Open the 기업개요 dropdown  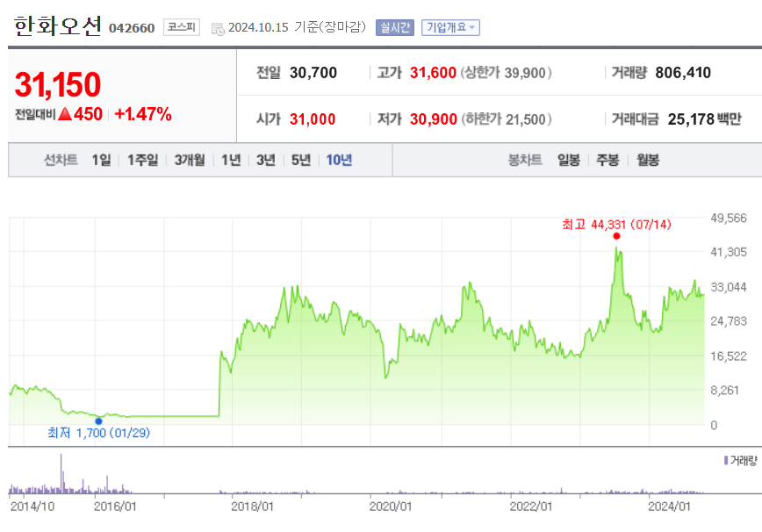450,28
